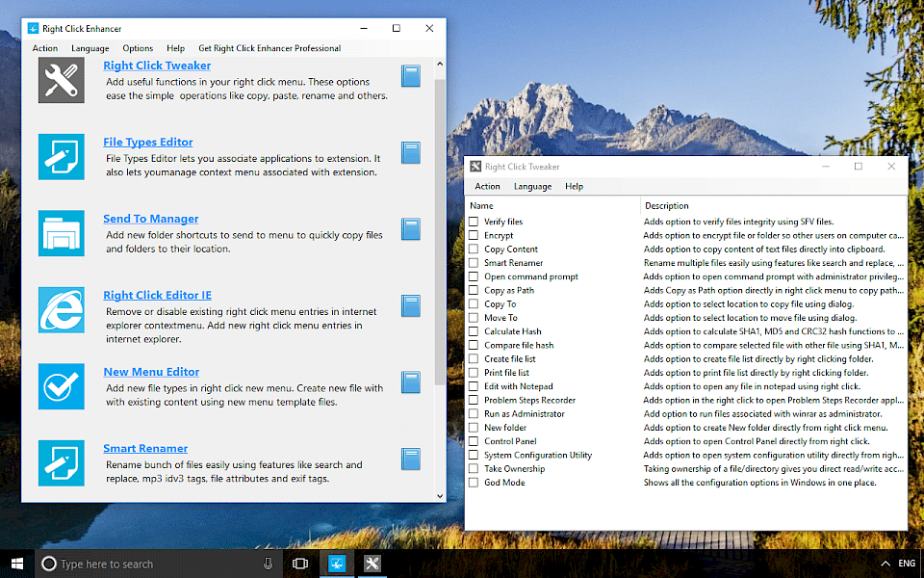Viewport: 924px width, 578px height.
Task: Open the File Types Editor link
Action: (148, 143)
